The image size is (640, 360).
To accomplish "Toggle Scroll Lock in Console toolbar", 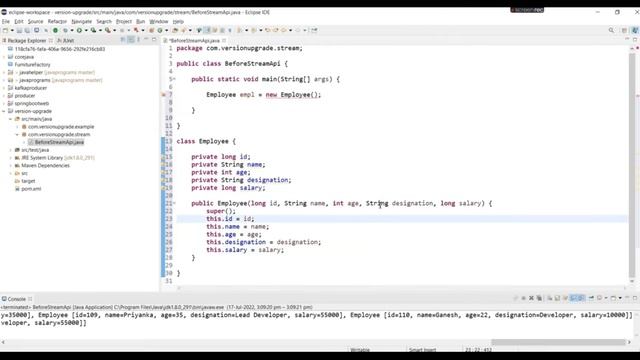I will point(557,298).
